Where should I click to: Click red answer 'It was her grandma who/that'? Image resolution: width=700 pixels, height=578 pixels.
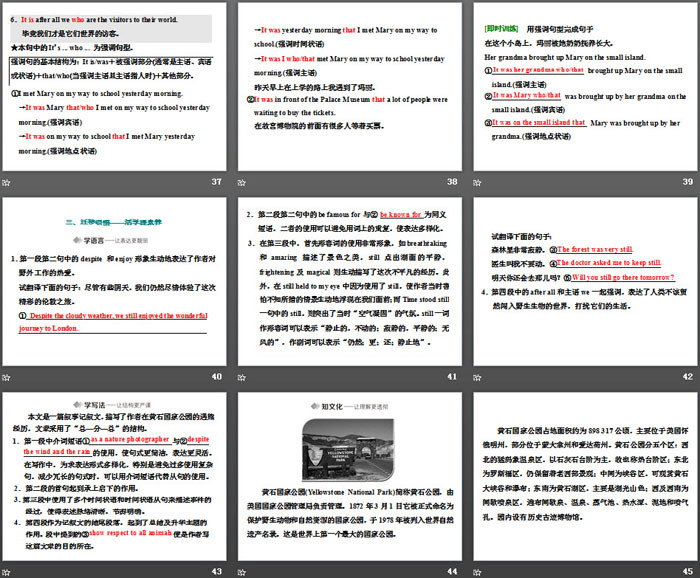538,70
